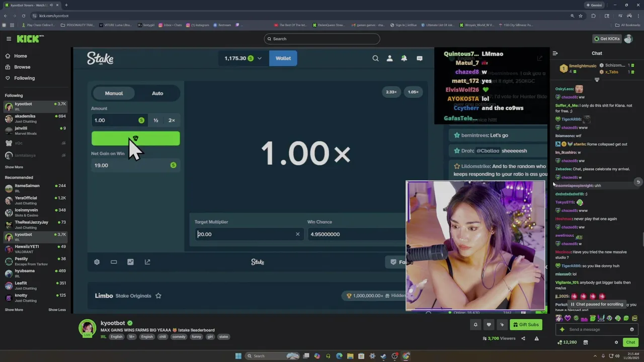
Task: Toggle Stake theatre mode icon
Action: coord(114,262)
